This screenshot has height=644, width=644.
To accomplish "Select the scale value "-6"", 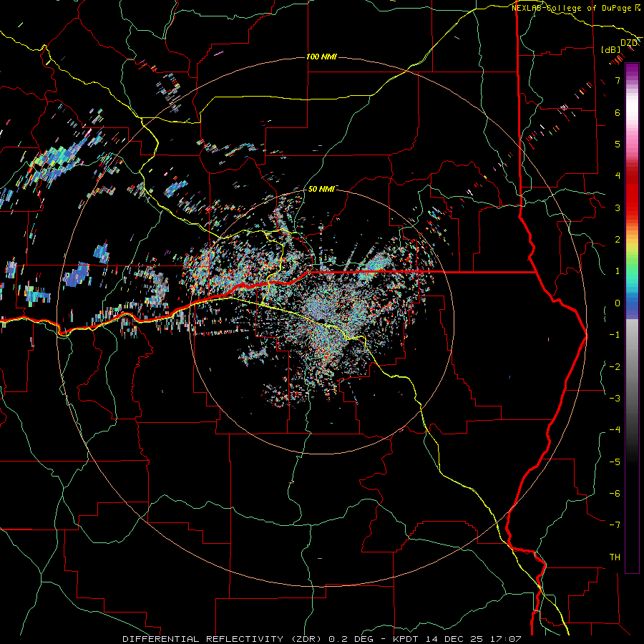I will [x=615, y=494].
